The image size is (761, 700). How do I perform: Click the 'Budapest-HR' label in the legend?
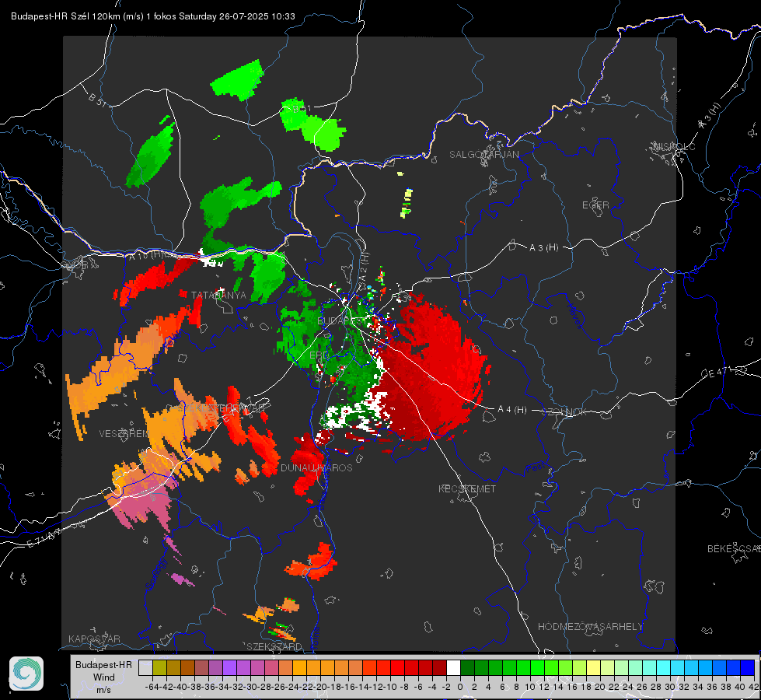104,664
